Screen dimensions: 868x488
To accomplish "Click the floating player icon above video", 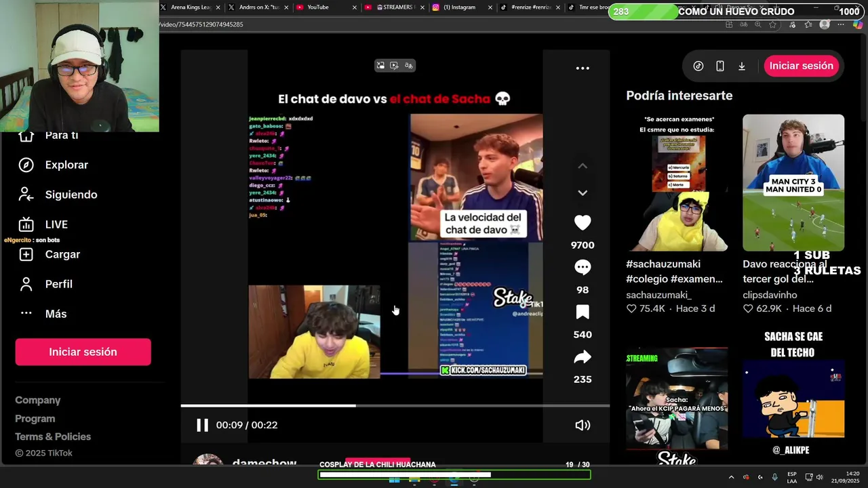I will [x=394, y=66].
